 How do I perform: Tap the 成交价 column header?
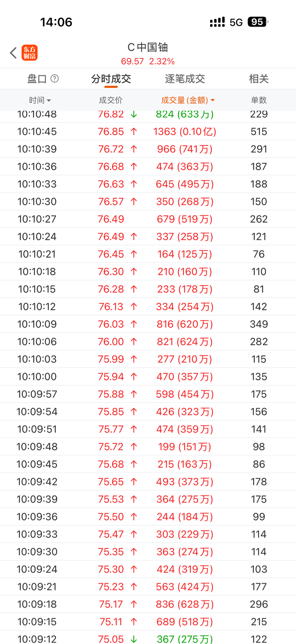pyautogui.click(x=111, y=100)
